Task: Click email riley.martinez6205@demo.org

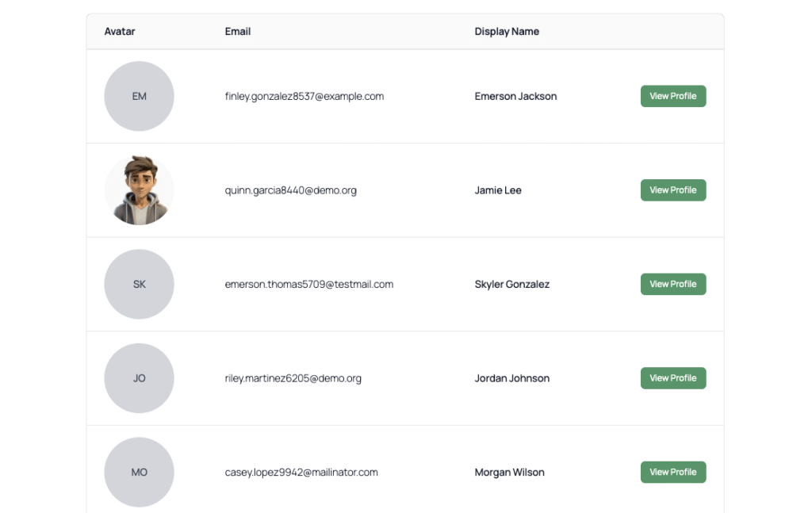Action: point(293,378)
